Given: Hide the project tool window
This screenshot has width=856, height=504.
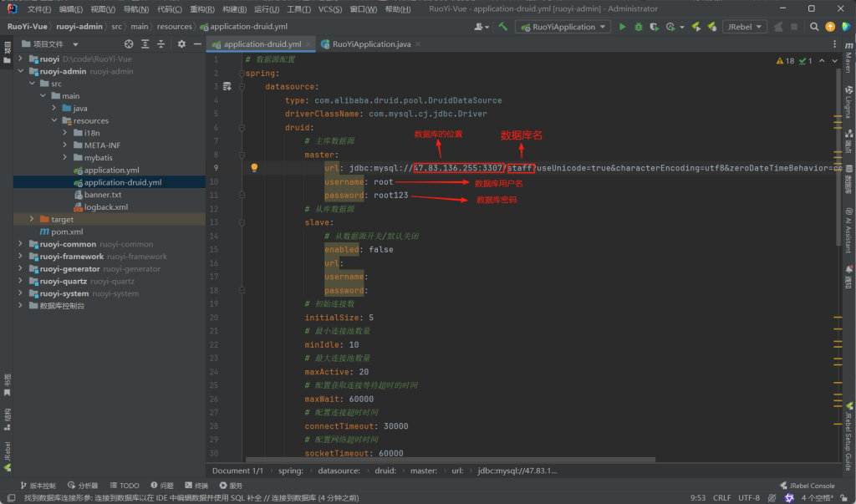Looking at the screenshot, I should point(197,44).
